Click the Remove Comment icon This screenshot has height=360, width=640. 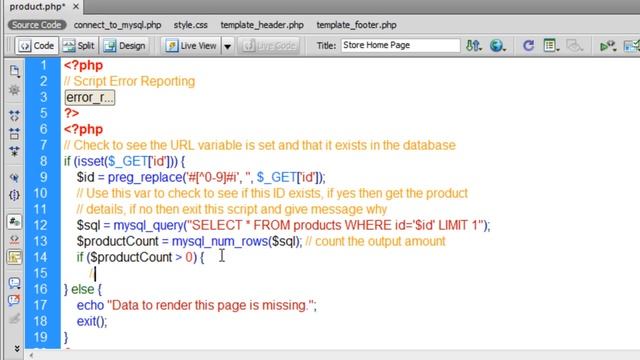click(x=14, y=300)
